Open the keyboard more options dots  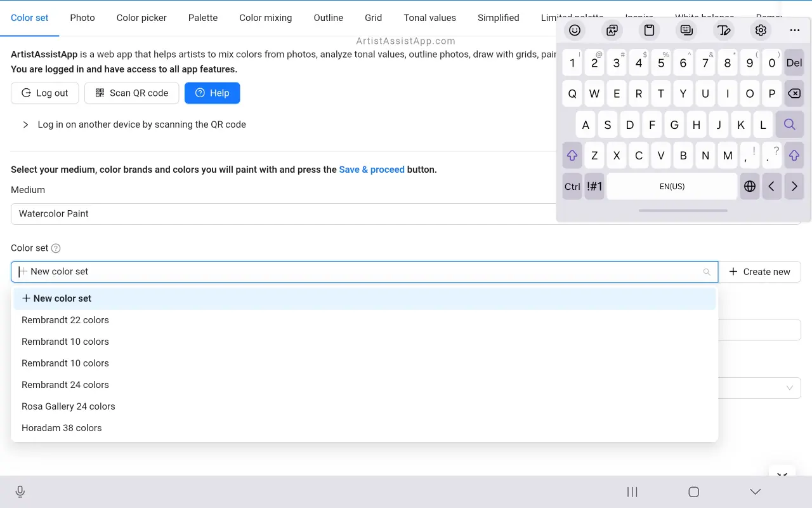pyautogui.click(x=795, y=30)
